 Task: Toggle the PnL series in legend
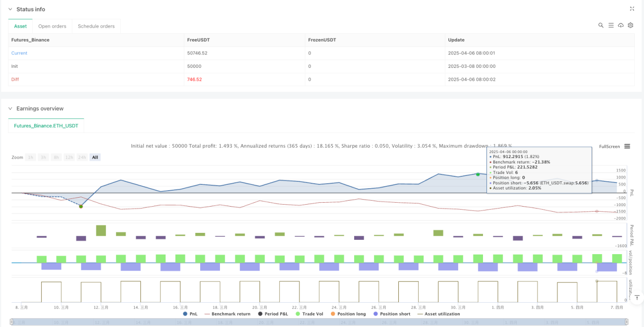[x=190, y=314]
